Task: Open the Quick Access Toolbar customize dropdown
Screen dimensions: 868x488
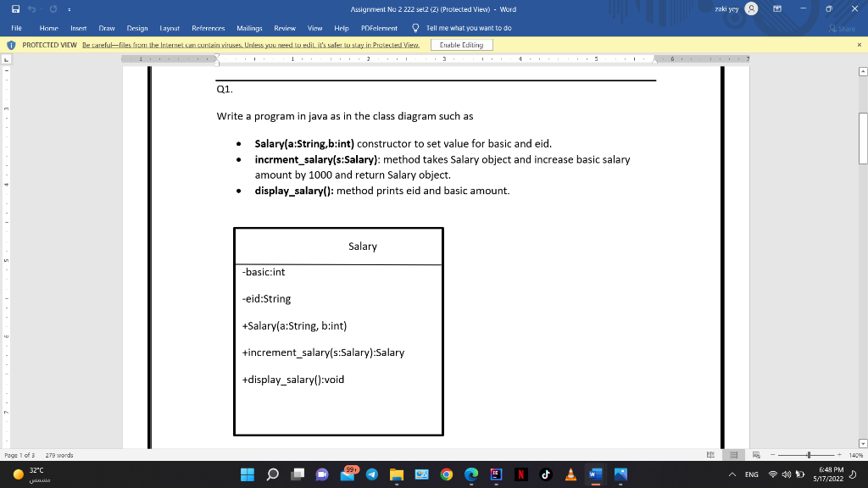Action: click(x=69, y=8)
